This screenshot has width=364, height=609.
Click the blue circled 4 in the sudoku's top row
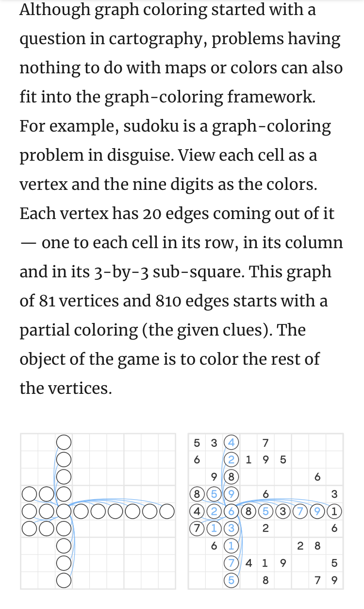click(232, 442)
